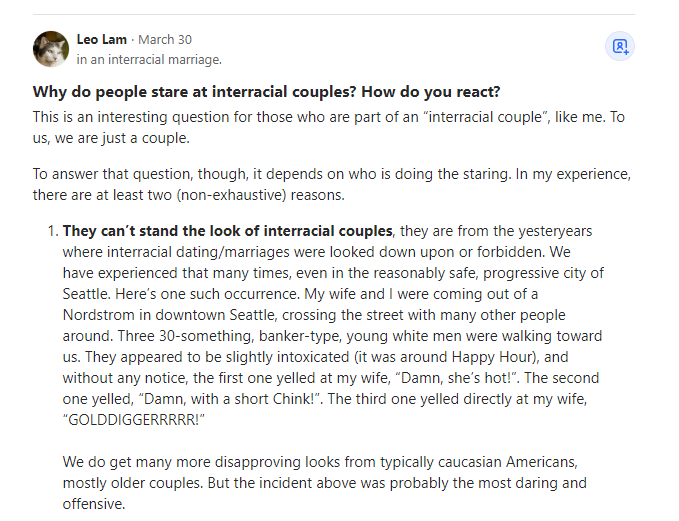The width and height of the screenshot is (679, 521).
Task: Open the question title about interracial couples
Action: (x=266, y=92)
